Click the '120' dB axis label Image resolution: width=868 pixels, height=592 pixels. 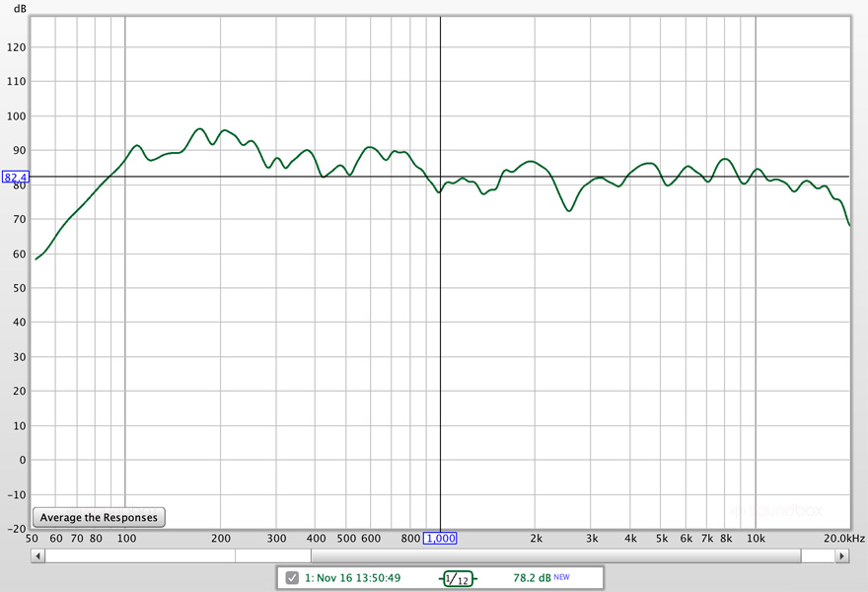19,46
